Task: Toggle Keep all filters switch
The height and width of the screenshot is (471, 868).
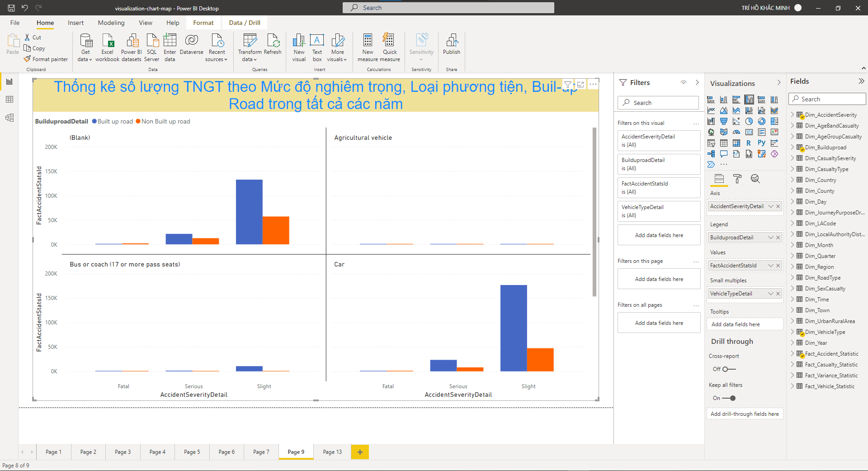Action: pos(729,398)
